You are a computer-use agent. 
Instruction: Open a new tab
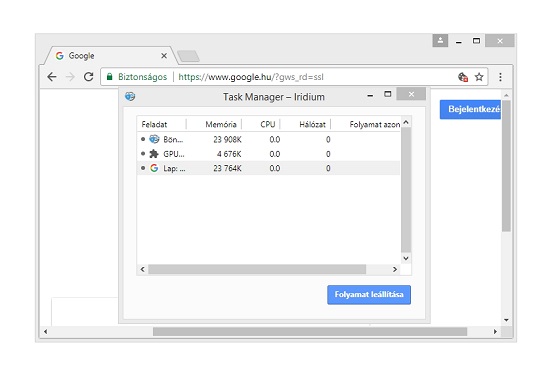tap(188, 56)
